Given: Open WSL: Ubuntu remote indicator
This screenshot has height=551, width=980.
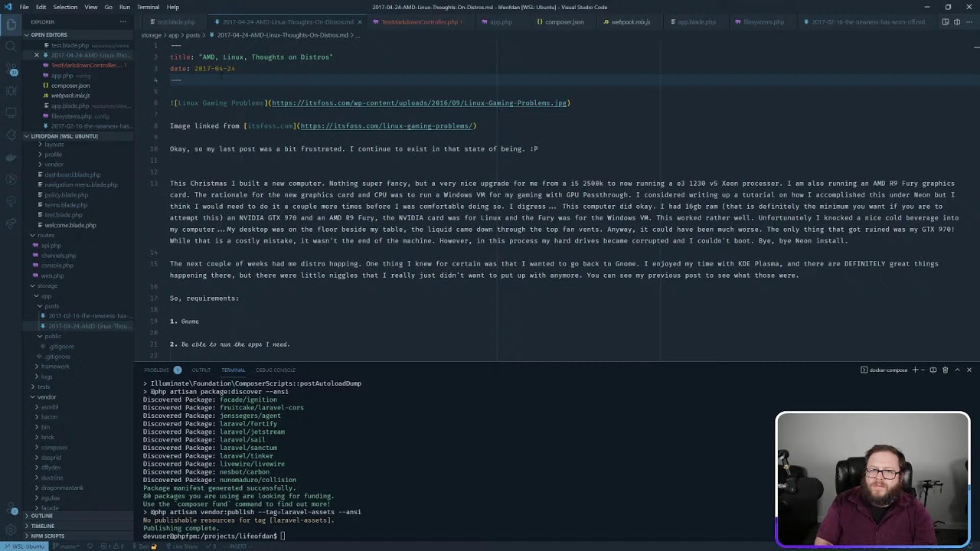Looking at the screenshot, I should coord(25,546).
